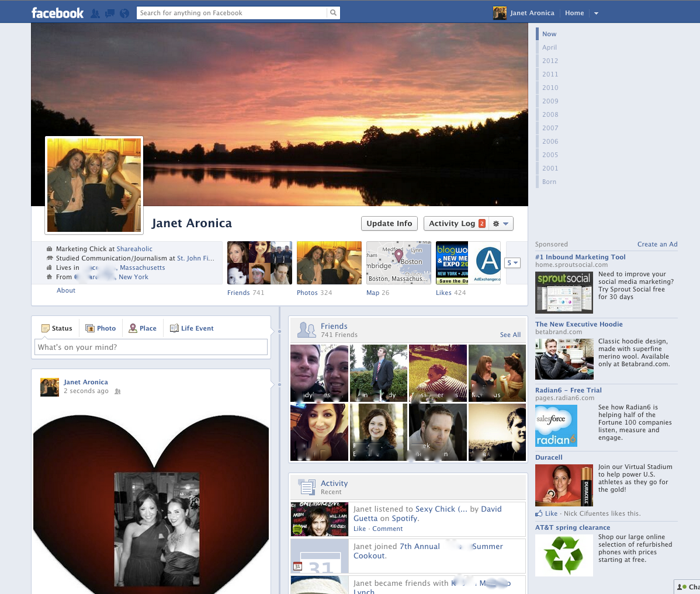Switch to the Home tab
The width and height of the screenshot is (700, 594).
point(574,12)
